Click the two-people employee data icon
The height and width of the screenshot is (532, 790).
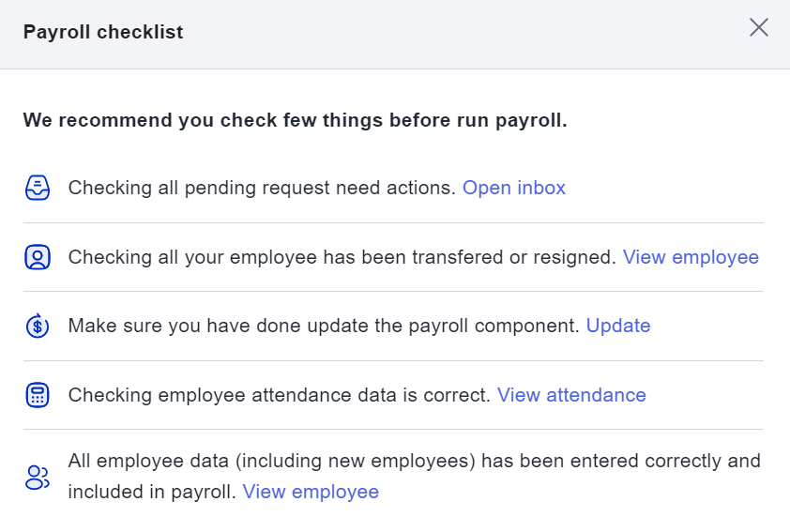click(x=38, y=477)
